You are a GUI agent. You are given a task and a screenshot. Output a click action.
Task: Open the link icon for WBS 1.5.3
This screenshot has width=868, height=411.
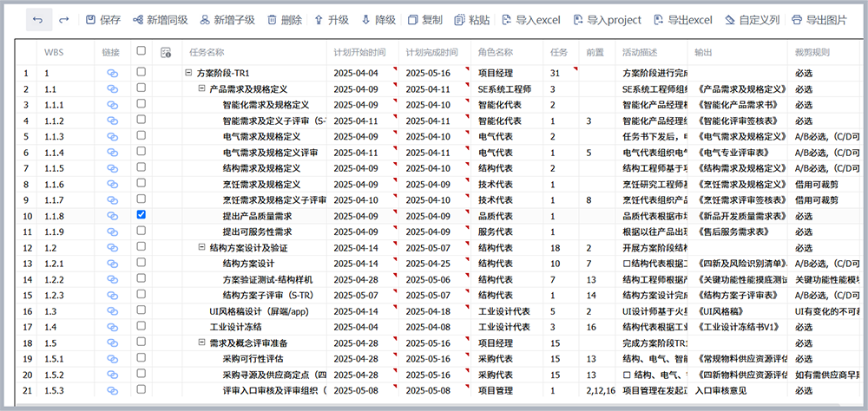[112, 390]
